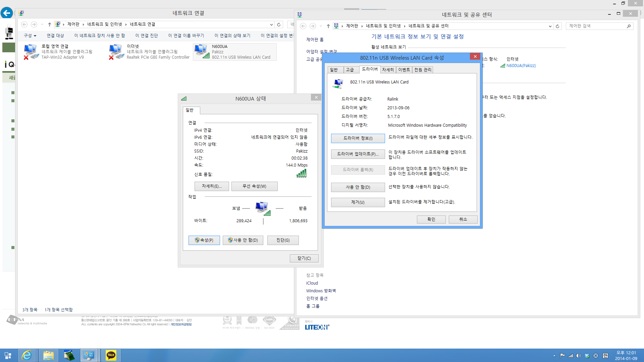Viewport: 644px width, 362px height.
Task: Click the 속성 button in N600UA 상태
Action: click(204, 240)
